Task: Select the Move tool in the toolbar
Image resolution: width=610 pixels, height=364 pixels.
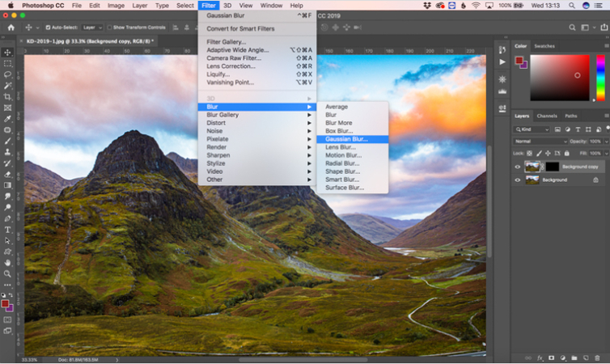Action: tap(8, 52)
